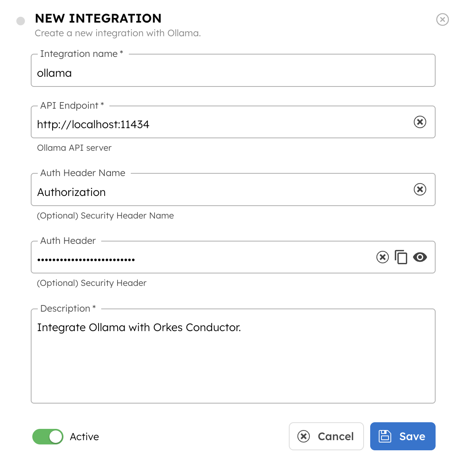464x476 pixels.
Task: Toggle the Active switch off
Action: click(x=48, y=437)
